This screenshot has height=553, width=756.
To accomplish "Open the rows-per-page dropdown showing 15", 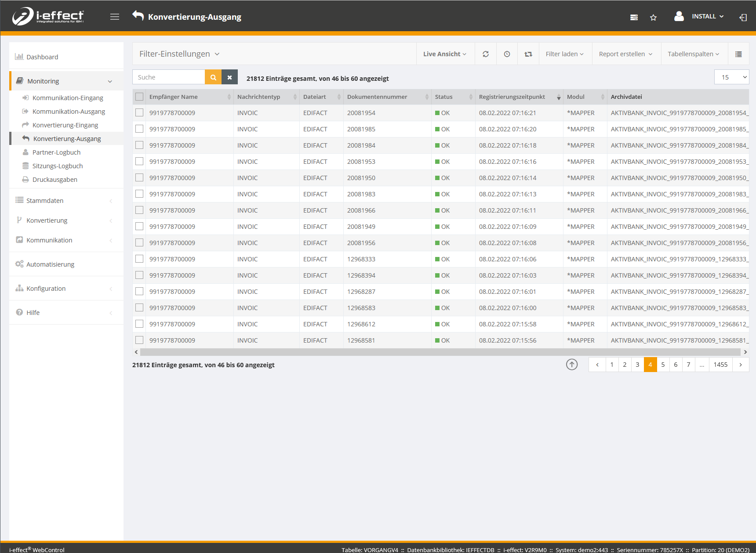I will point(731,77).
